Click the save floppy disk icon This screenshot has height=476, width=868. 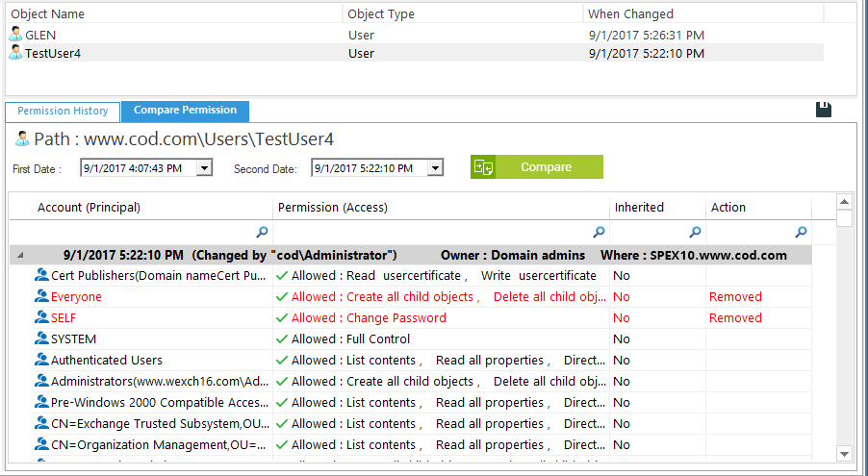pyautogui.click(x=824, y=109)
